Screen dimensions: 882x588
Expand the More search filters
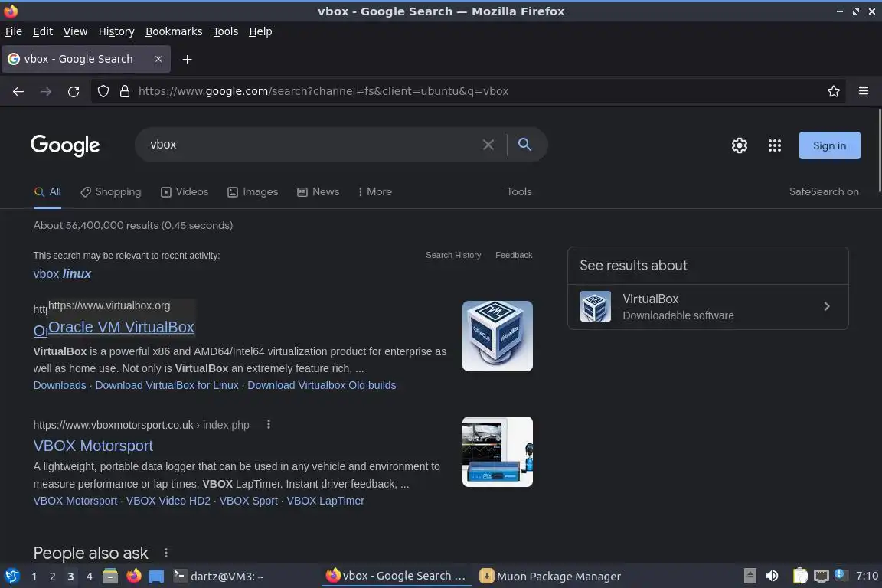(x=374, y=192)
